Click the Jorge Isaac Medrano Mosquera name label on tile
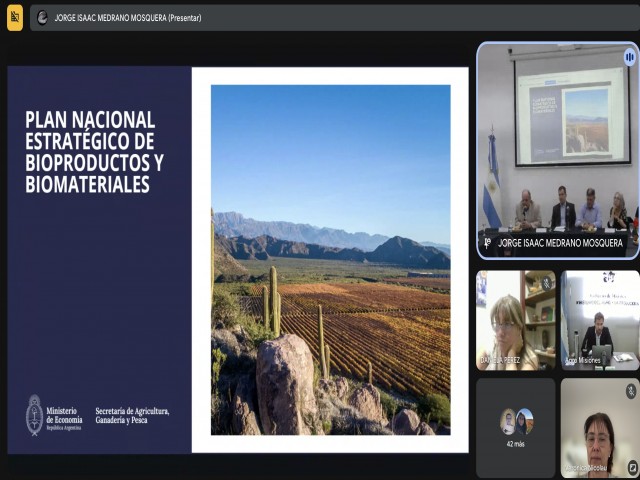Viewport: 640px width, 480px height. [560, 243]
